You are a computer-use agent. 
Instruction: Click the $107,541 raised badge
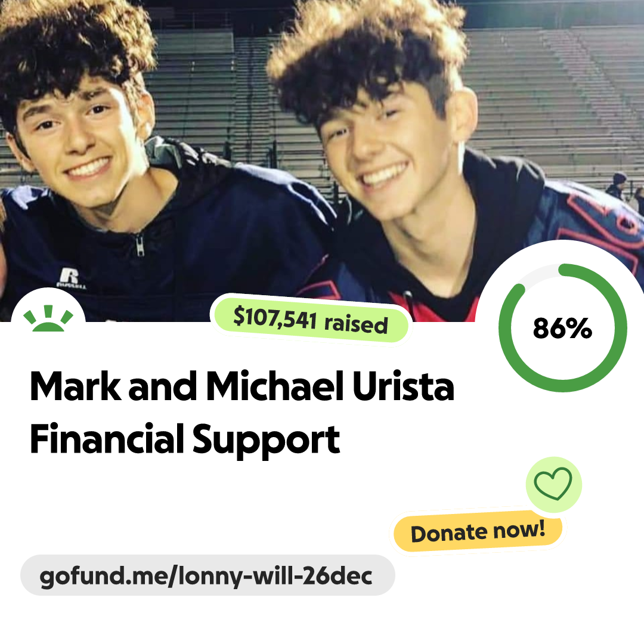point(311,320)
